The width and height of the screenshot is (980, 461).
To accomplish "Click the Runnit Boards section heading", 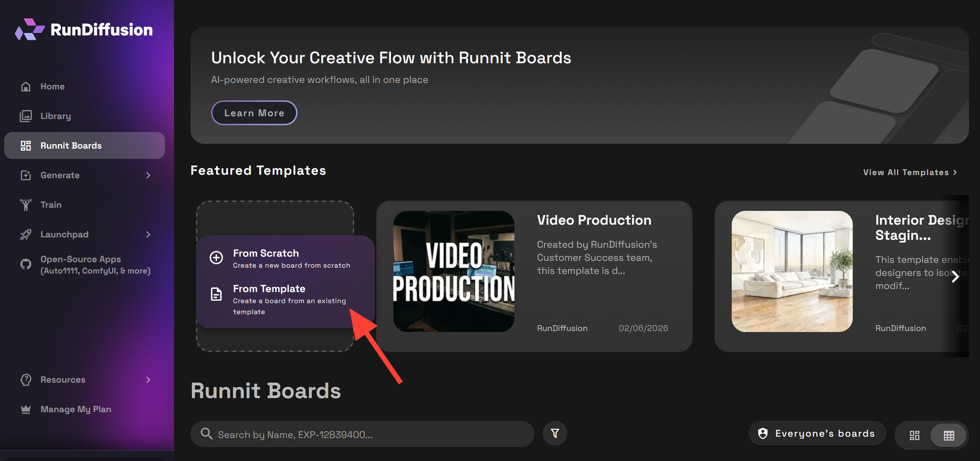I will [x=266, y=391].
